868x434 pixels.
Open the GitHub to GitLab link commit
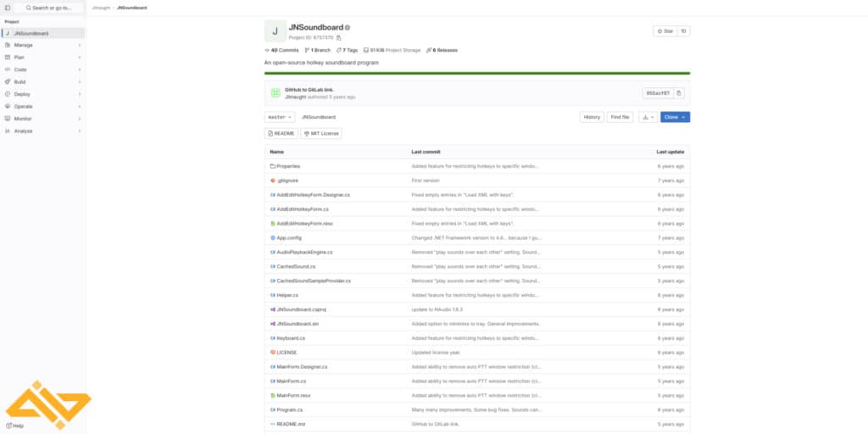pyautogui.click(x=309, y=90)
